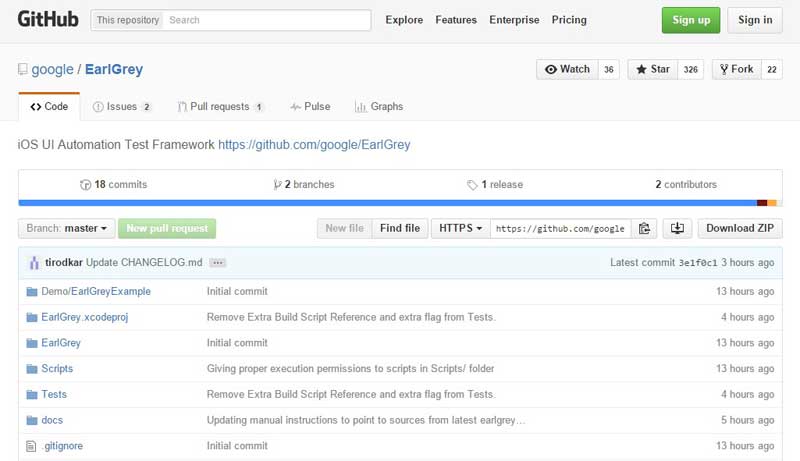
Task: View the 1 release link
Action: click(495, 185)
